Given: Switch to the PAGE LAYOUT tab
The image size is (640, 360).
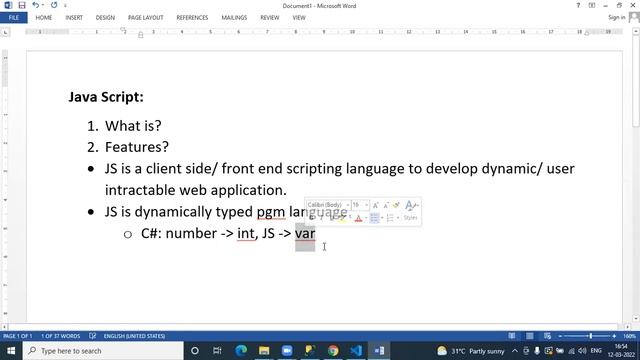Looking at the screenshot, I should [145, 18].
